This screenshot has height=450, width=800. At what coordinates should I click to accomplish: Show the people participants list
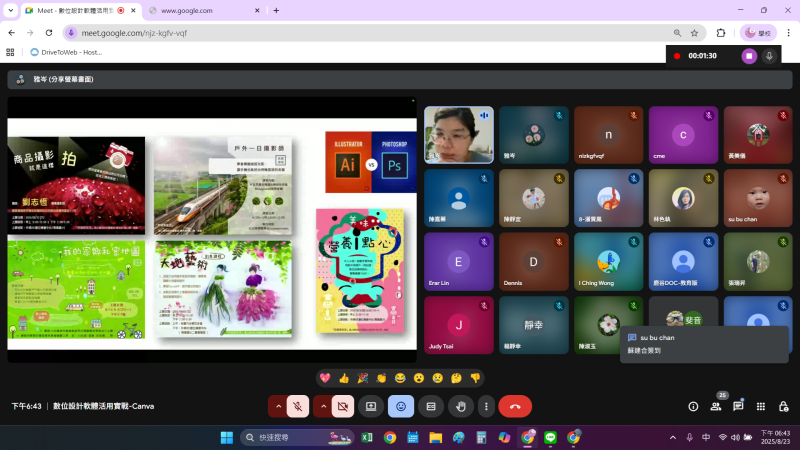click(716, 406)
